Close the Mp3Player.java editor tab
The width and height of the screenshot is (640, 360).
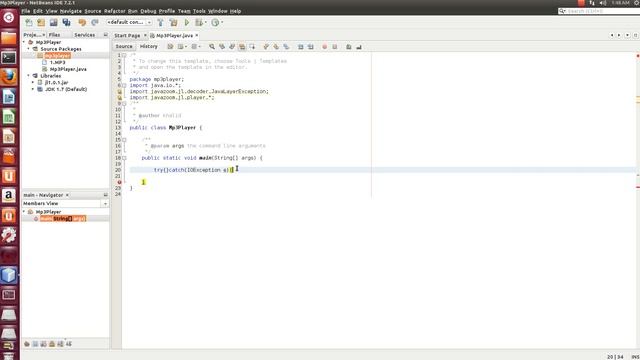coord(197,36)
